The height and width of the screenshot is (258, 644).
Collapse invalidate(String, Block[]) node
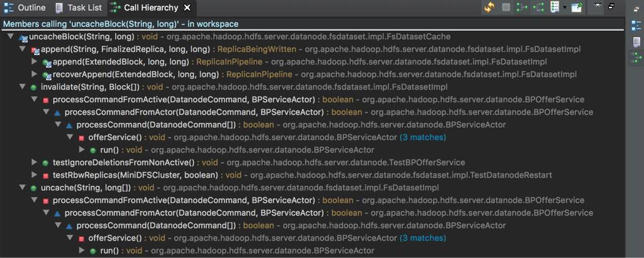[x=23, y=87]
